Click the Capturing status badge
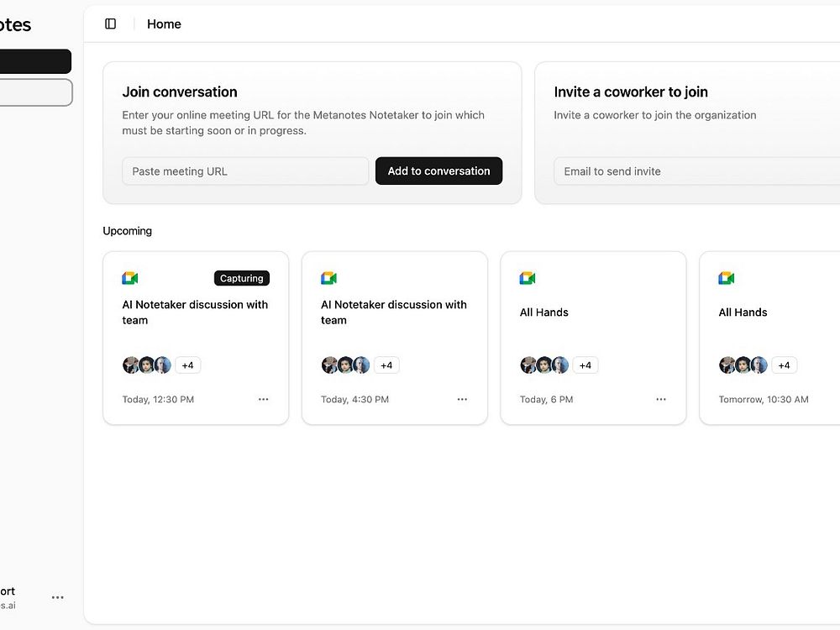The height and width of the screenshot is (630, 840). (x=242, y=278)
